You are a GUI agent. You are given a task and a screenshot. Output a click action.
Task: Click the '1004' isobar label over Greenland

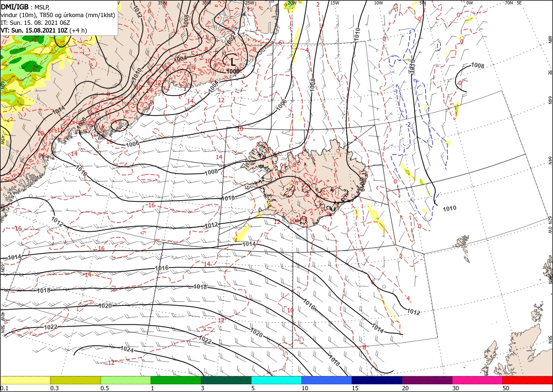click(180, 59)
